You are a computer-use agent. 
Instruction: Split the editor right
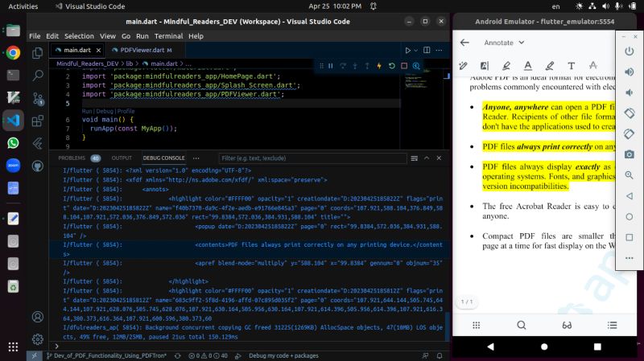427,50
